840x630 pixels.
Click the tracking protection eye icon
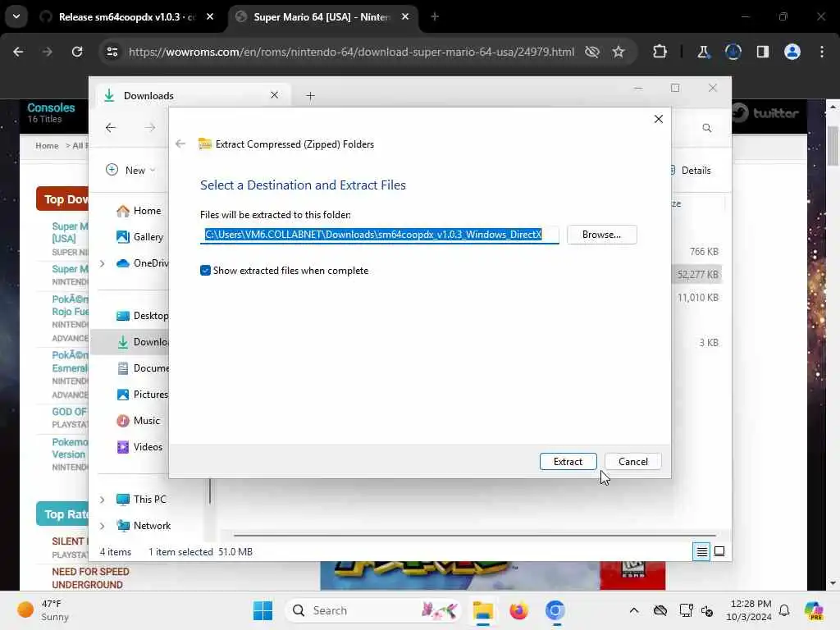(x=592, y=52)
